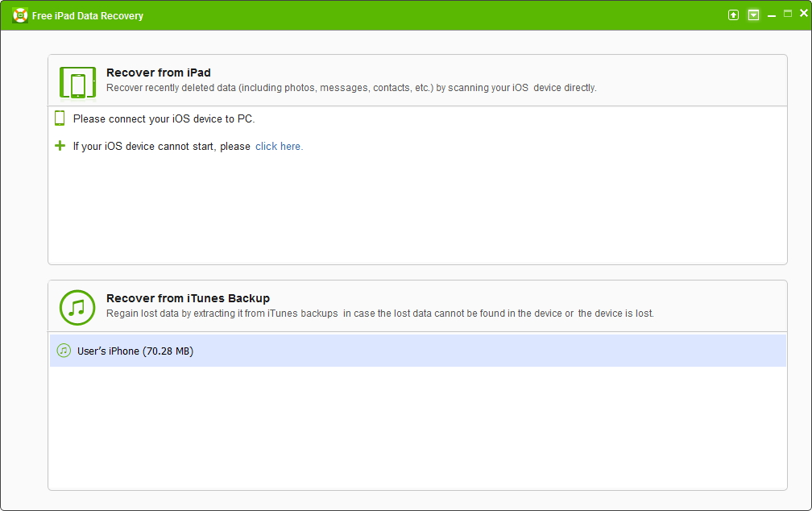Select User's iPhone (70.28 MB) backup

click(x=135, y=351)
